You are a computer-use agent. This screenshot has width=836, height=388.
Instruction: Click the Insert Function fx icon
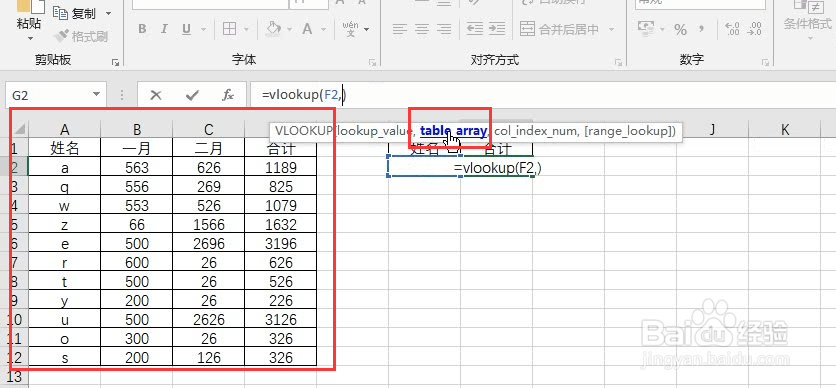[228, 95]
